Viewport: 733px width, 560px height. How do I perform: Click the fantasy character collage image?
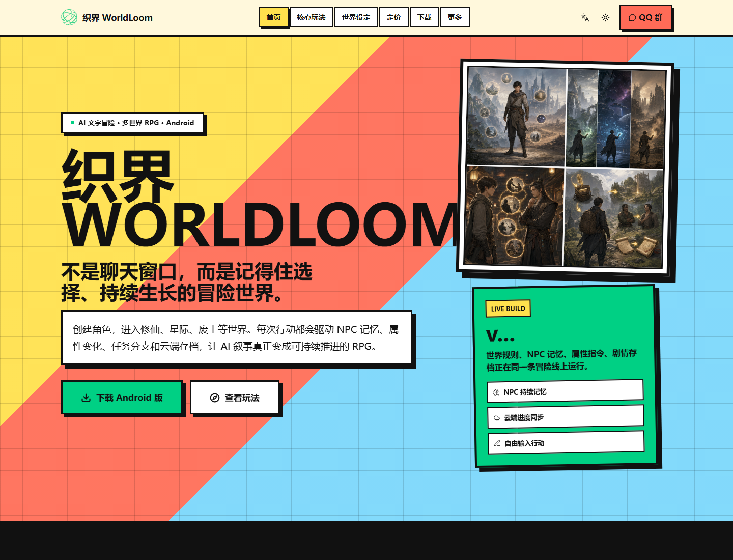pyautogui.click(x=565, y=167)
